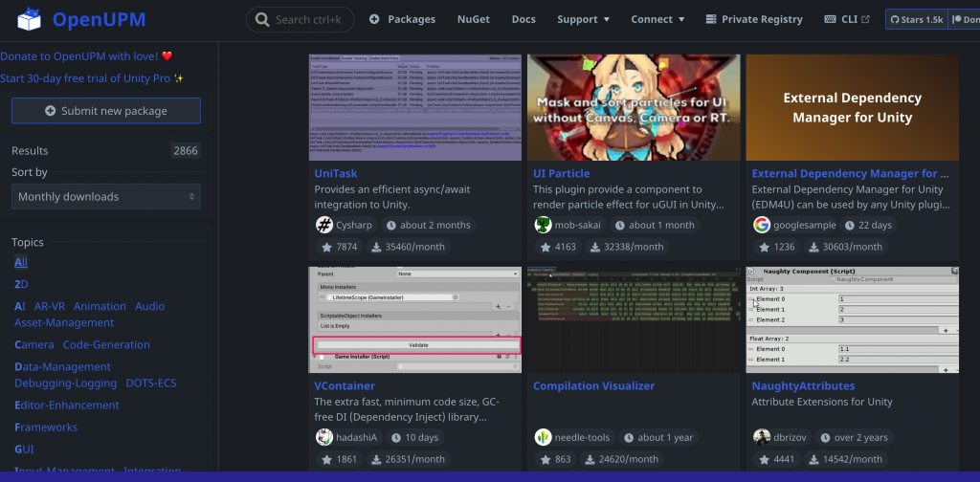This screenshot has height=482, width=980.
Task: Open the Sort by Monthly downloads dropdown
Action: (105, 196)
